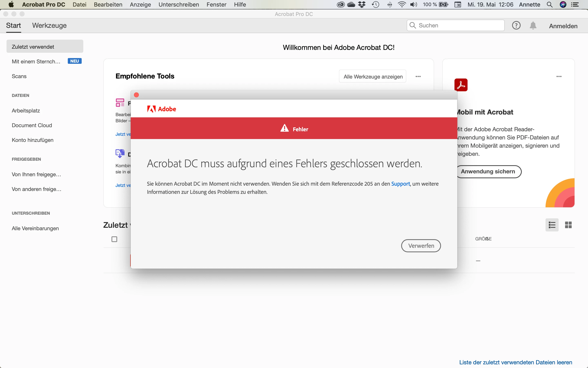Open more options in Mobil mit Acrobat card
This screenshot has width=588, height=368.
point(559,76)
